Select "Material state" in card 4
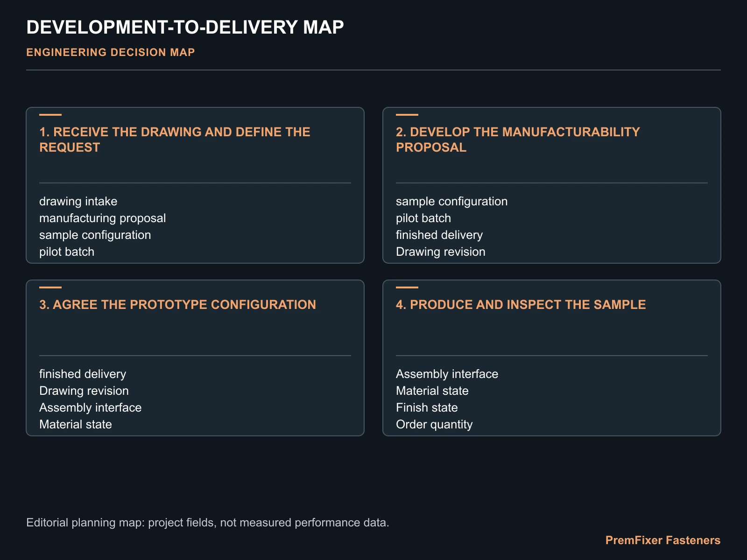747x560 pixels. [x=432, y=391]
